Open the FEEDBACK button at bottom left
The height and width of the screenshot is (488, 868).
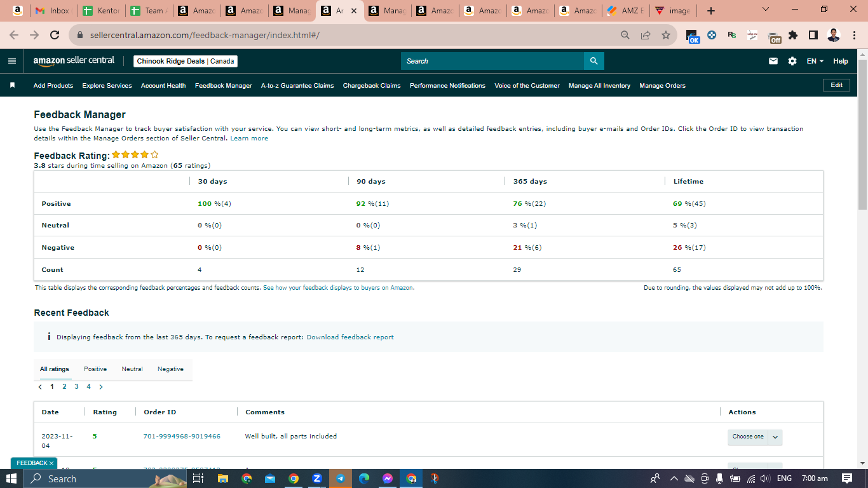34,463
